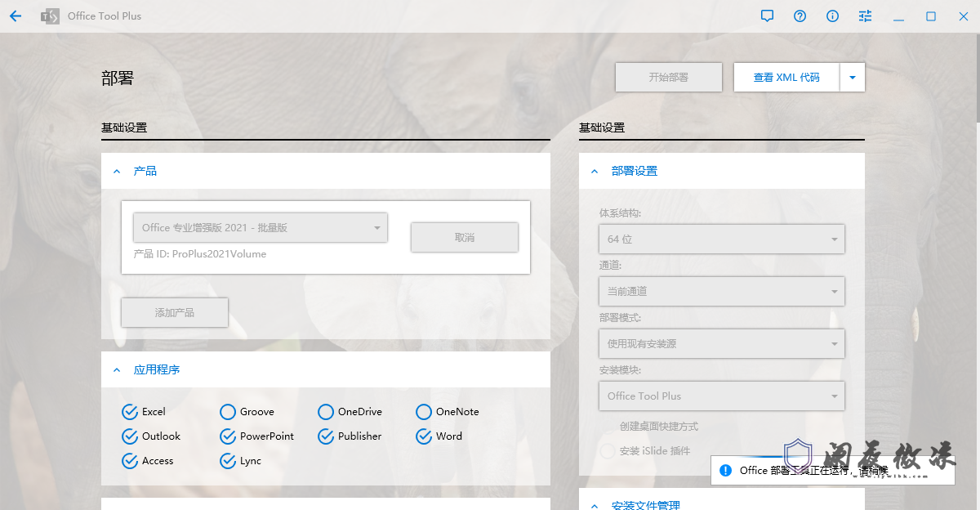Expand the arrow beside 查看 XML 代码
The image size is (980, 510).
click(x=852, y=78)
